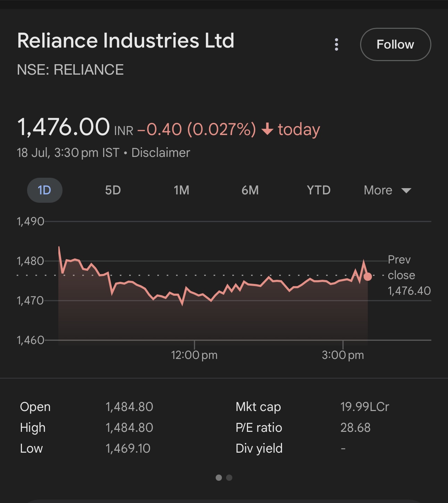Expand the More time ranges dropdown
Viewport: 448px width, 503px height.
(387, 190)
